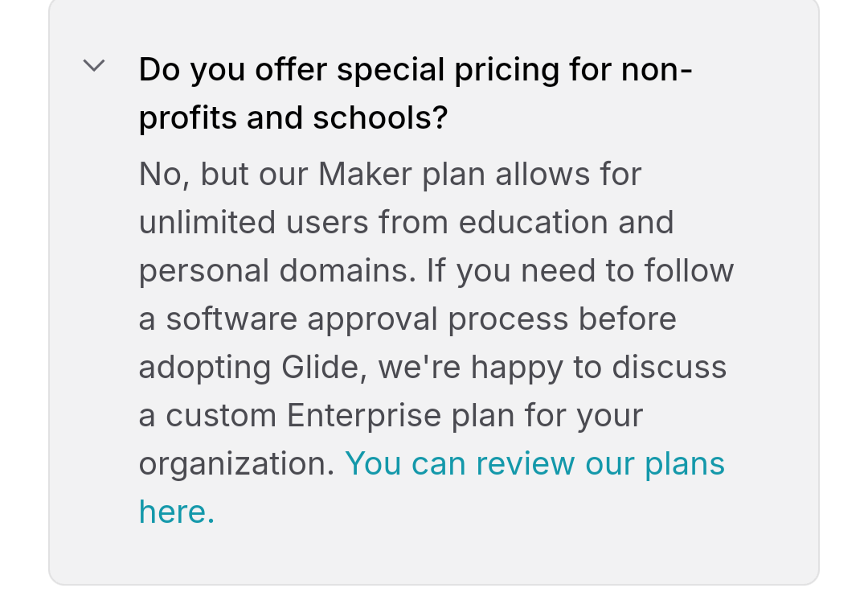This screenshot has height=592, width=868.
Task: Click the word 'custom' in the answer
Action: point(221,416)
